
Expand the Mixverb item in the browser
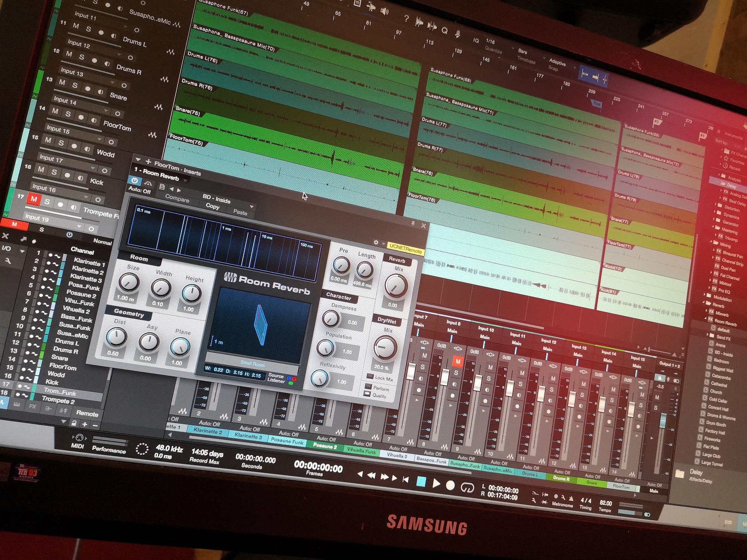click(x=707, y=311)
